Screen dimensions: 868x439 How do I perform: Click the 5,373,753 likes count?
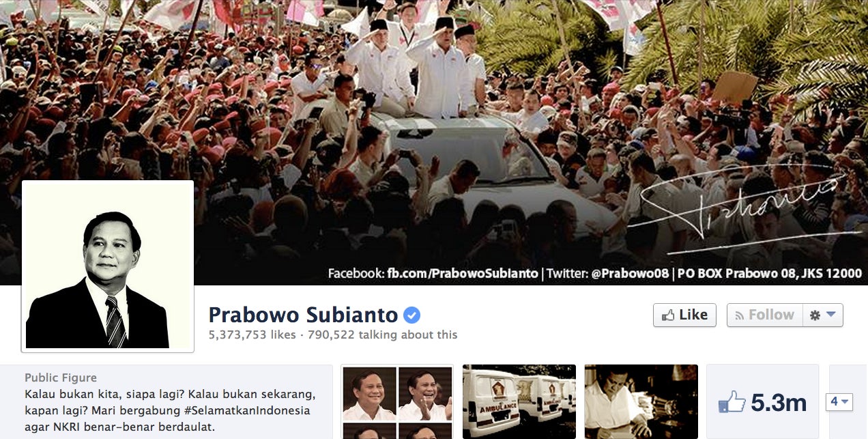252,335
